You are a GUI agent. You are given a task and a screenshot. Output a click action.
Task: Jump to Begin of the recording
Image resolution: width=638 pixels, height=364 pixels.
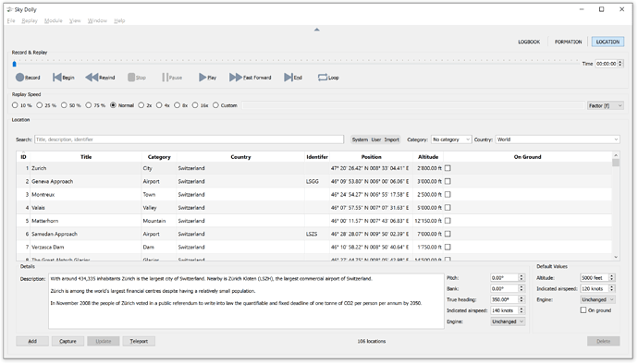[64, 78]
